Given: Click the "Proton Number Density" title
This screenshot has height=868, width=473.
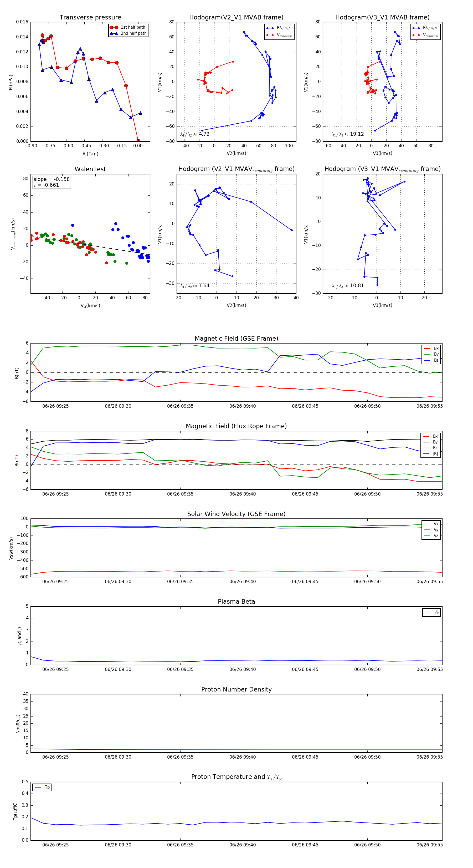Looking at the screenshot, I should pos(236,689).
